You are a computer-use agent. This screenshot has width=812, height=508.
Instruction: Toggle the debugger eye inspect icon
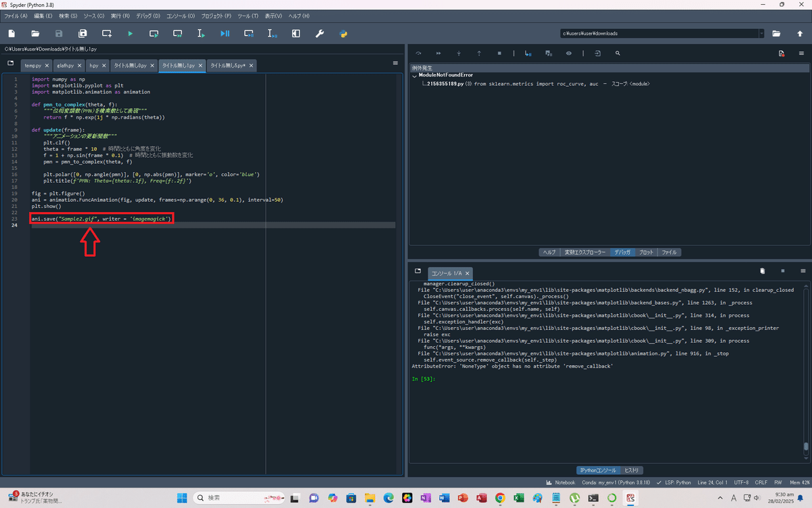[568, 53]
